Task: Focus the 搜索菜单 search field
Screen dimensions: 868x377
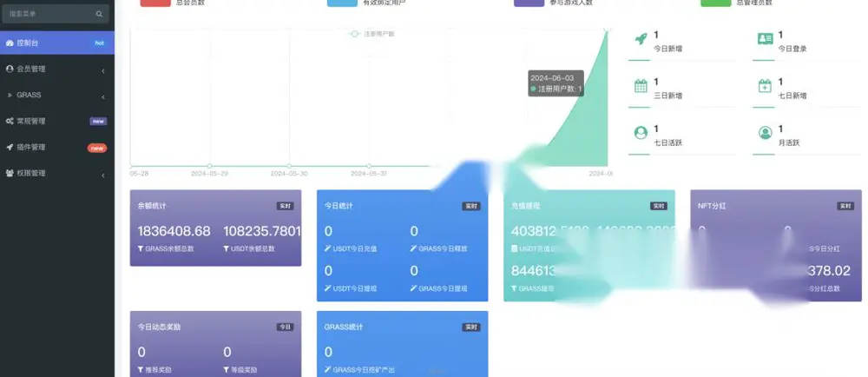Action: point(56,14)
